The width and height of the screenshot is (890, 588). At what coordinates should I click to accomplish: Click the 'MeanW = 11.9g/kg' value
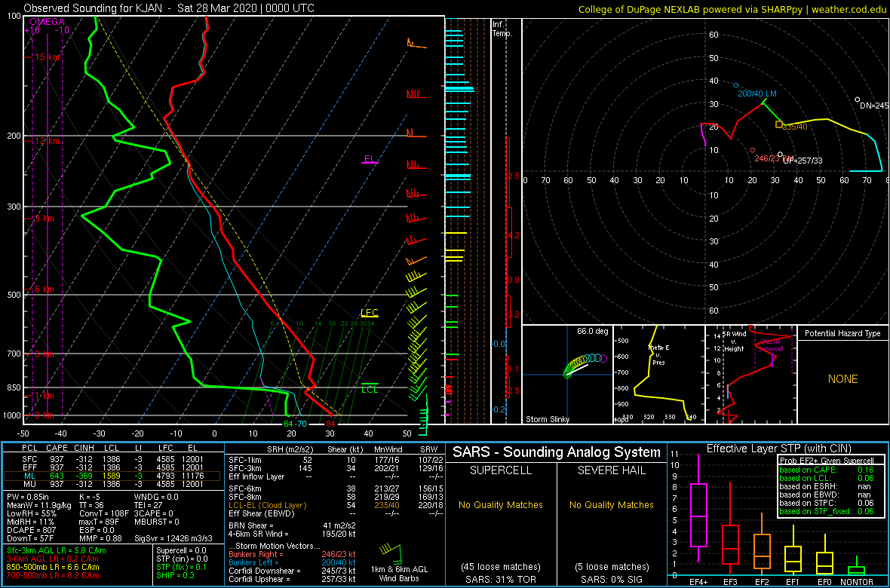(38, 506)
